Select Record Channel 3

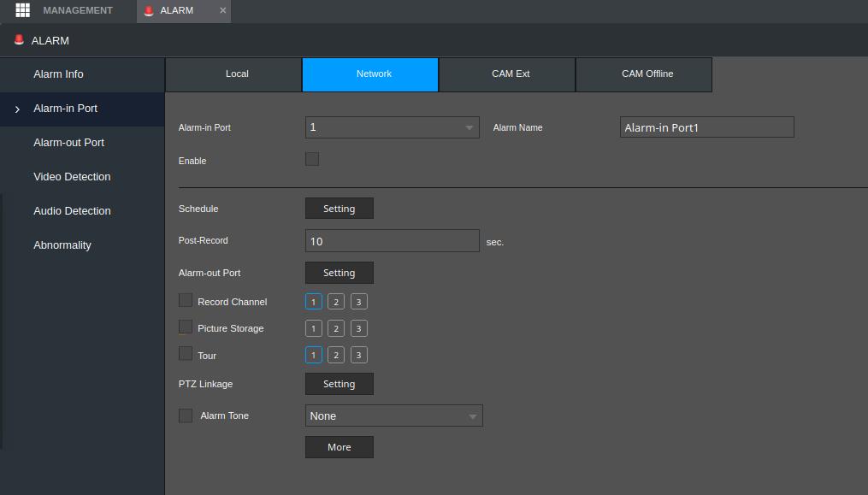point(358,302)
